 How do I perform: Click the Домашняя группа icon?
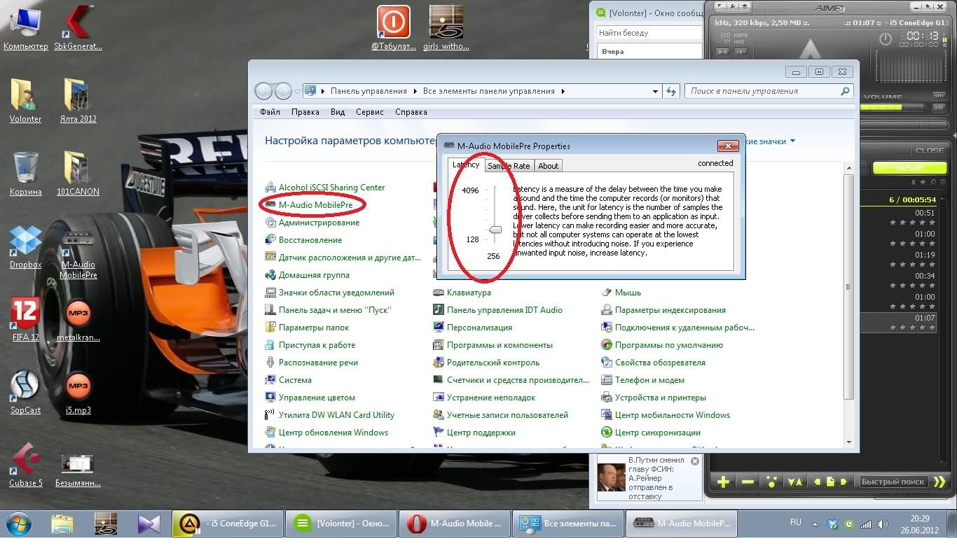coord(270,275)
